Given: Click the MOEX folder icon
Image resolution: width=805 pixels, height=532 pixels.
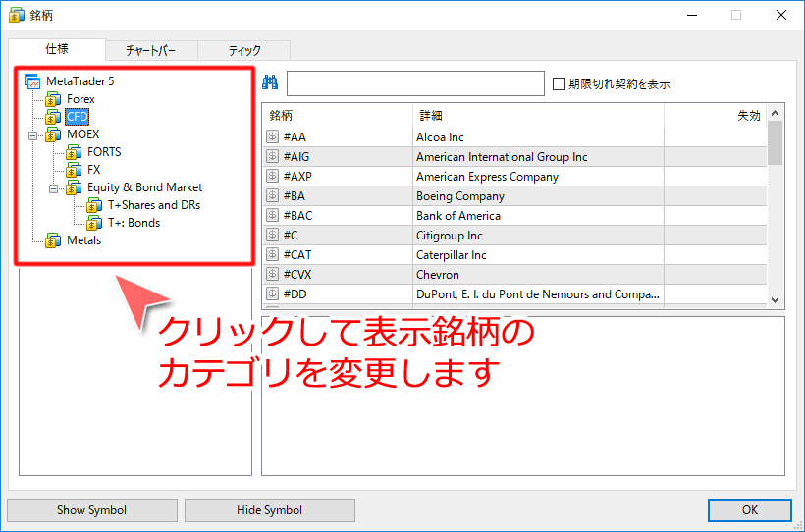Looking at the screenshot, I should (x=53, y=134).
